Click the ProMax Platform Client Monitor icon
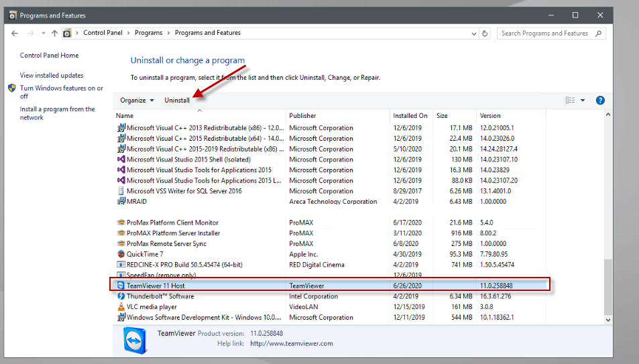Image resolution: width=639 pixels, height=364 pixels. click(121, 223)
